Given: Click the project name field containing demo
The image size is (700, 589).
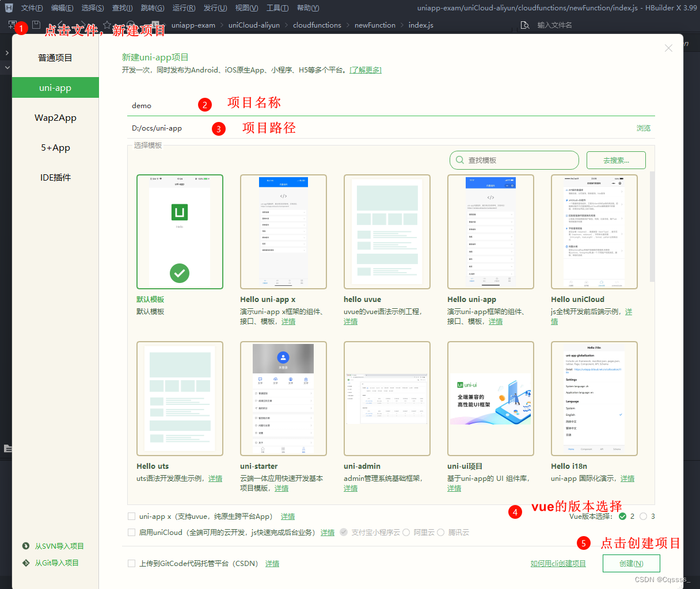Looking at the screenshot, I should coord(391,105).
